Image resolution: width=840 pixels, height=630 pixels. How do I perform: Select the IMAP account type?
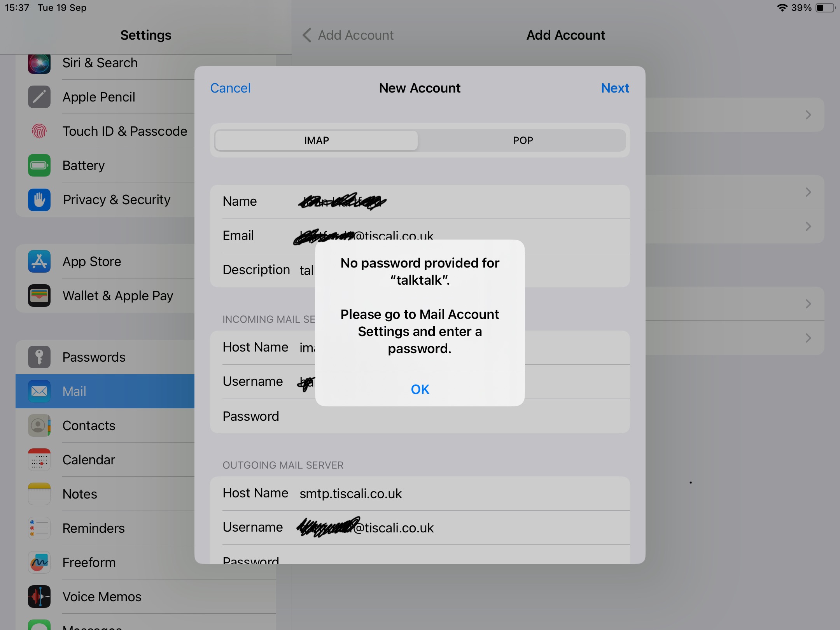coord(316,140)
